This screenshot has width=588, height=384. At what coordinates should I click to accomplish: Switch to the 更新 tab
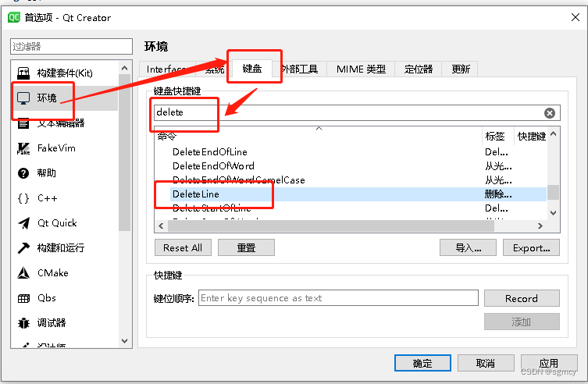[x=460, y=69]
